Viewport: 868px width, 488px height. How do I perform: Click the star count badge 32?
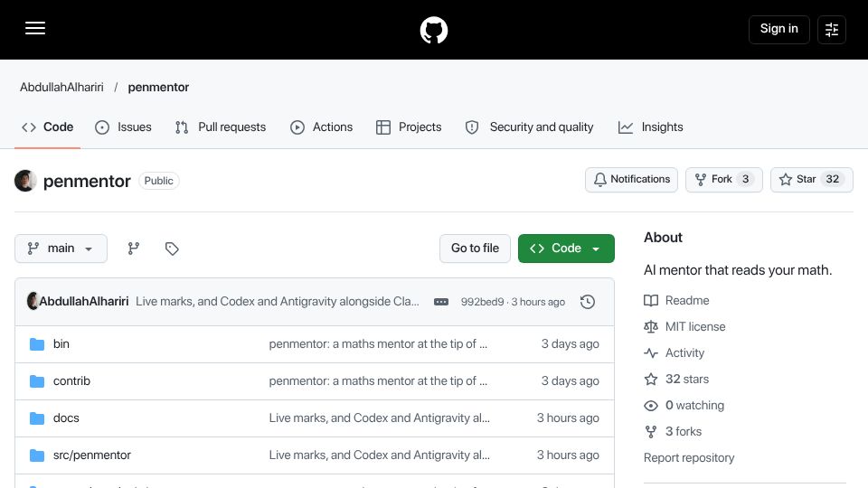tap(833, 179)
